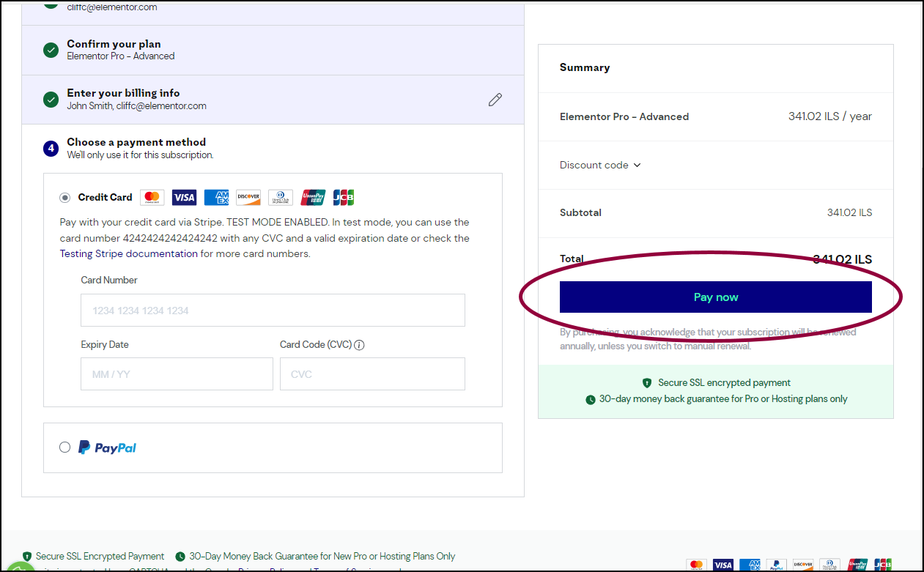Click the Pay now button
Screen dimensions: 924x572
pos(716,297)
